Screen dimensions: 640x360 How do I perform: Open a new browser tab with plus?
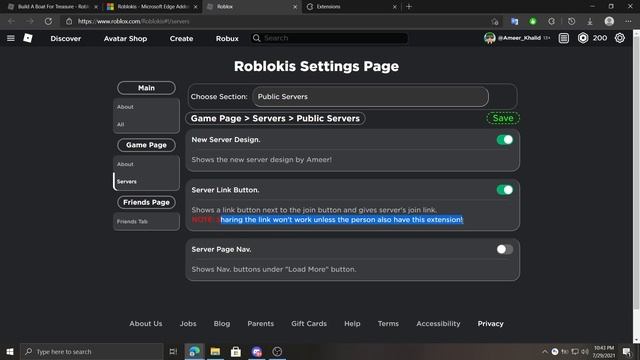pos(409,7)
